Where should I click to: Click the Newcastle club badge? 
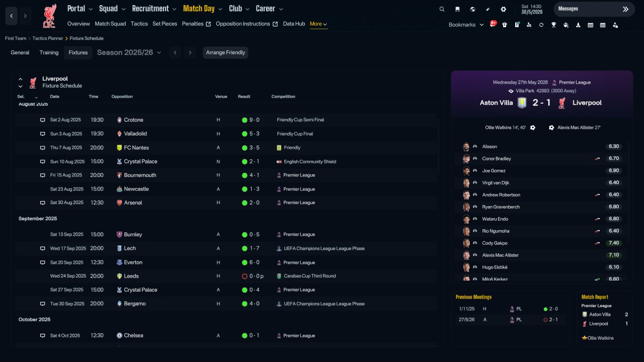click(x=119, y=189)
